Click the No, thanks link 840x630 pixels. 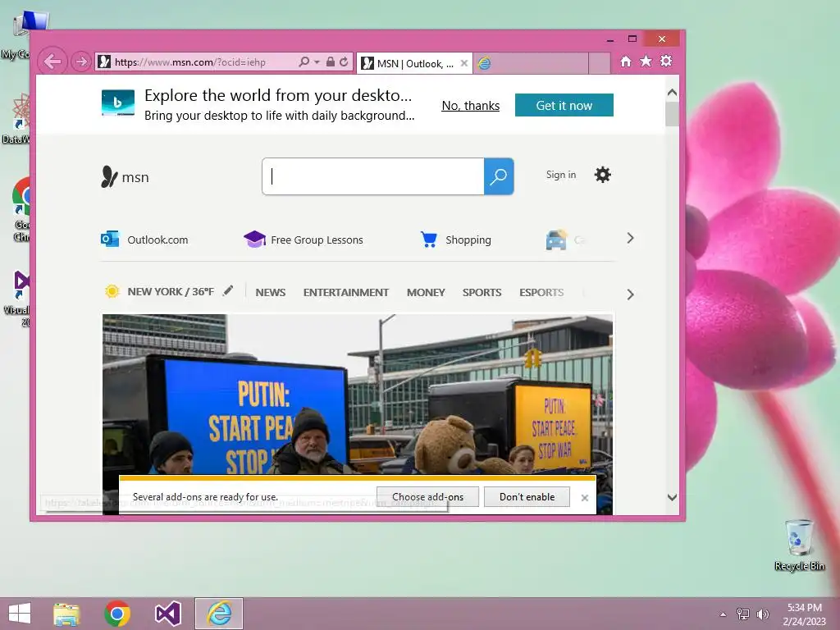click(x=470, y=106)
